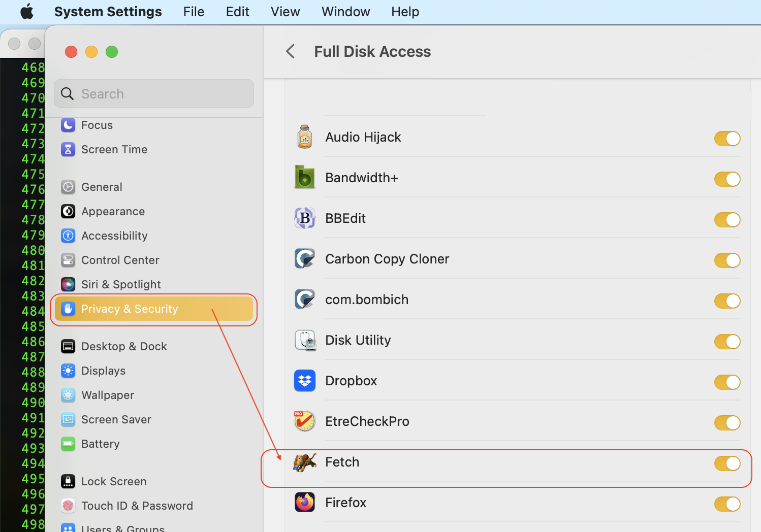Click the Bandwidth+ app icon

coord(305,178)
